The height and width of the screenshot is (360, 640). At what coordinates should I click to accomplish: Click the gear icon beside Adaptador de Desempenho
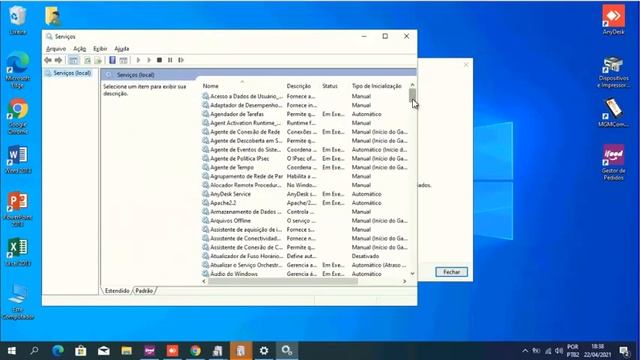206,105
